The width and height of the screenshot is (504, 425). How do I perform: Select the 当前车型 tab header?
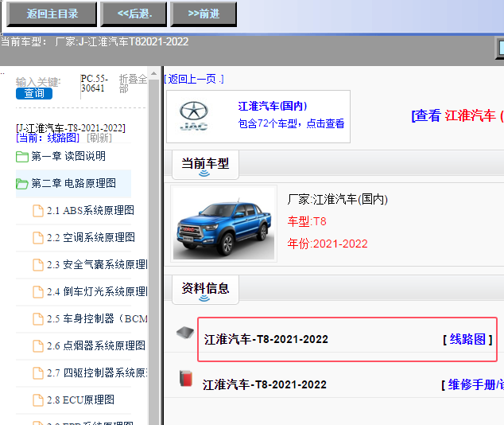tap(205, 165)
